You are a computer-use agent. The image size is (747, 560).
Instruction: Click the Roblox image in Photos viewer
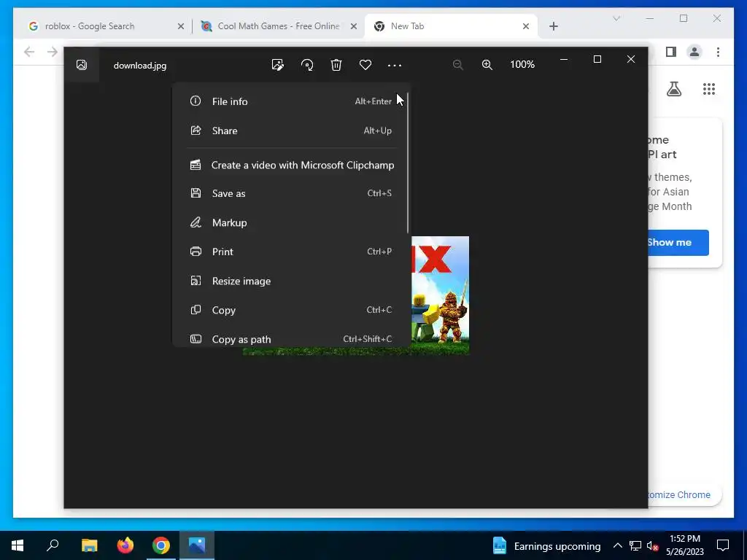click(440, 295)
